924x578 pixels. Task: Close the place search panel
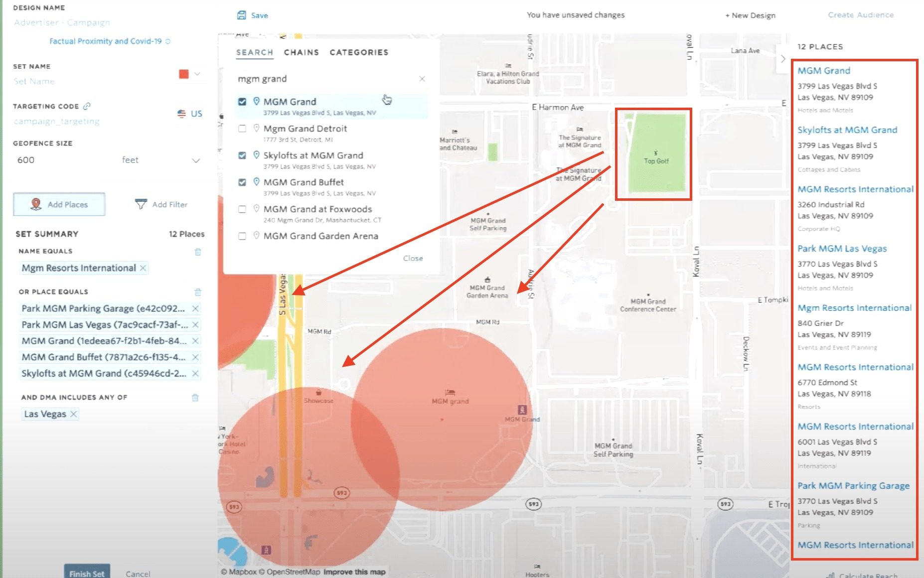click(x=413, y=258)
